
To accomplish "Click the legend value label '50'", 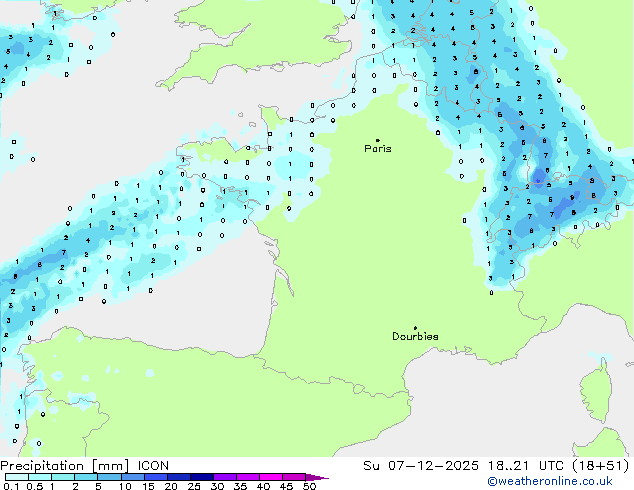I will coord(310,486).
